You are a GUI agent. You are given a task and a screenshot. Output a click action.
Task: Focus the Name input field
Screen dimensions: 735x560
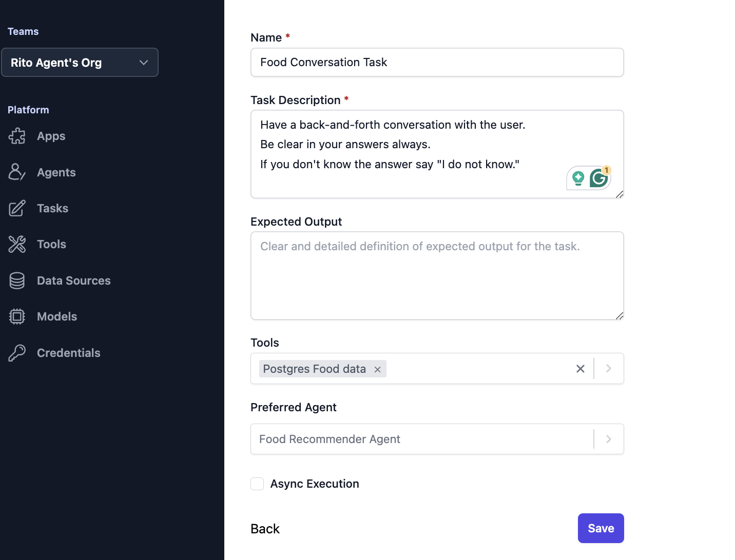coord(437,63)
